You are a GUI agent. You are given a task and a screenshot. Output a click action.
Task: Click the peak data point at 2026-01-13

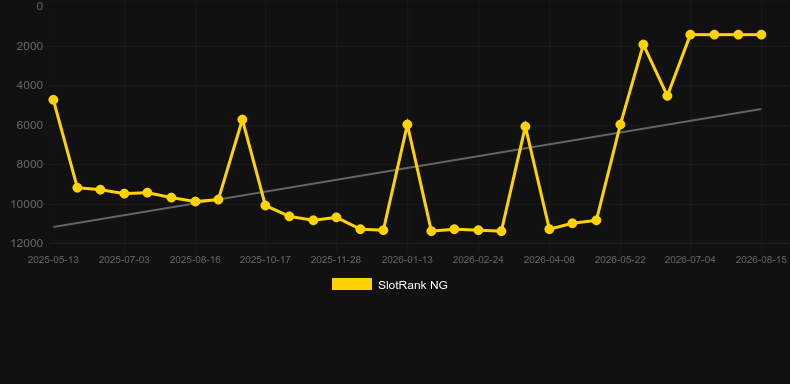click(x=408, y=124)
